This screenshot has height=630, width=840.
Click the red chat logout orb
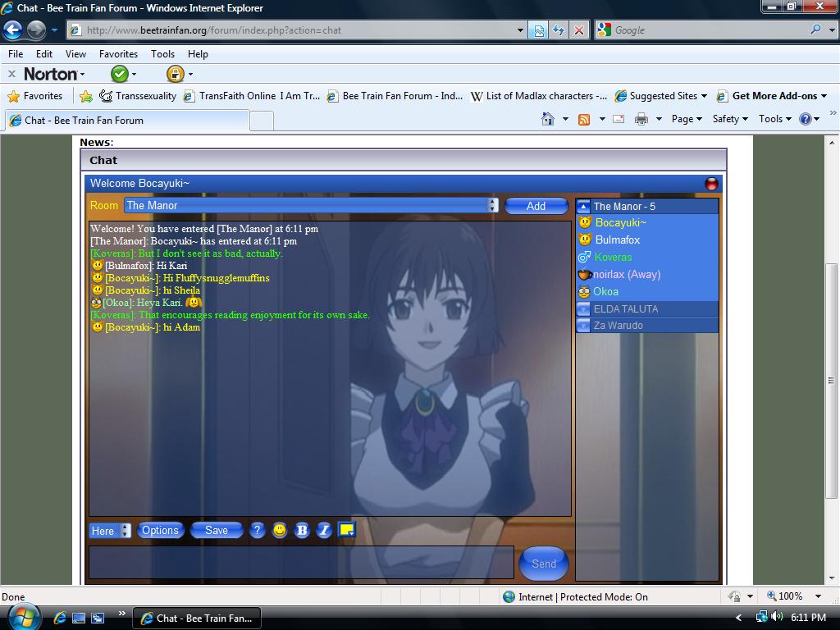coord(711,184)
